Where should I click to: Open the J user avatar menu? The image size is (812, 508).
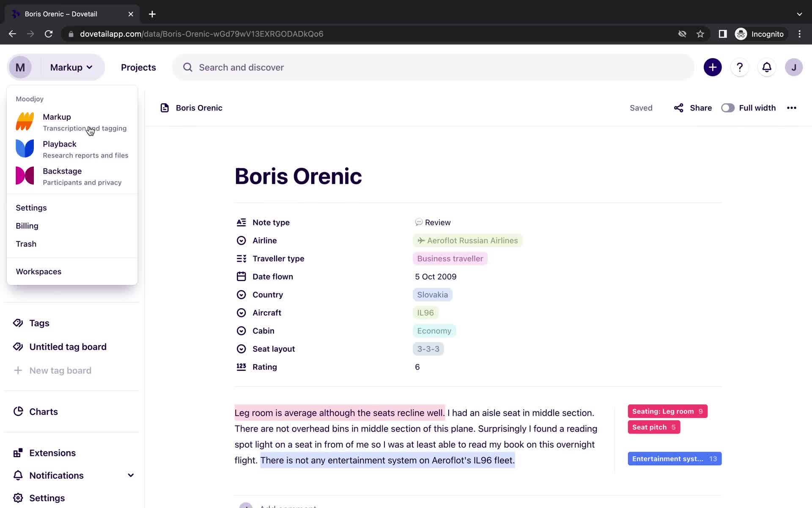(x=794, y=67)
